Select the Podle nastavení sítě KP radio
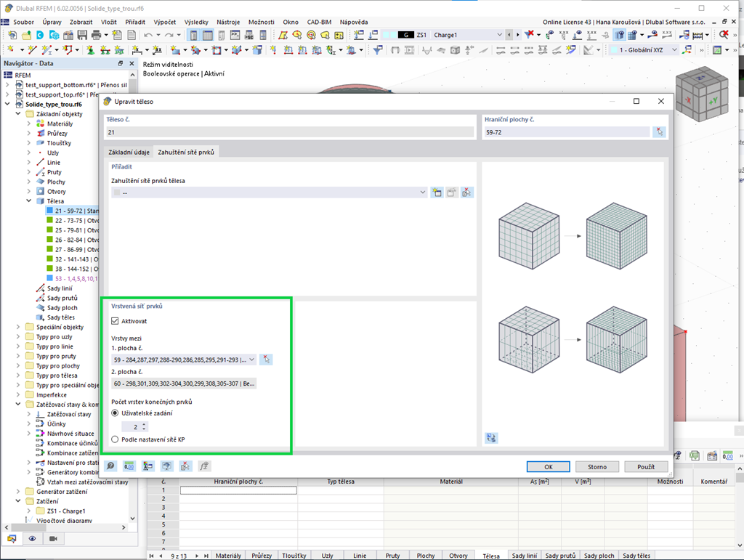This screenshot has height=560, width=744. (115, 439)
